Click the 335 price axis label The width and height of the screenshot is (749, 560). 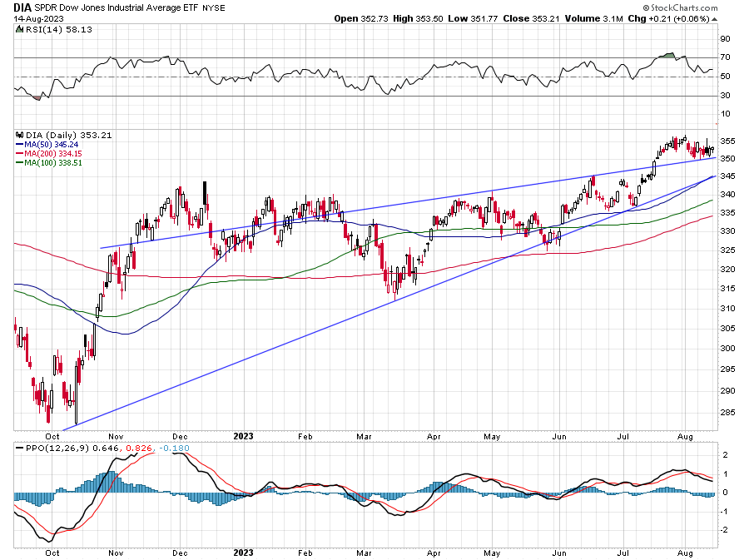727,212
